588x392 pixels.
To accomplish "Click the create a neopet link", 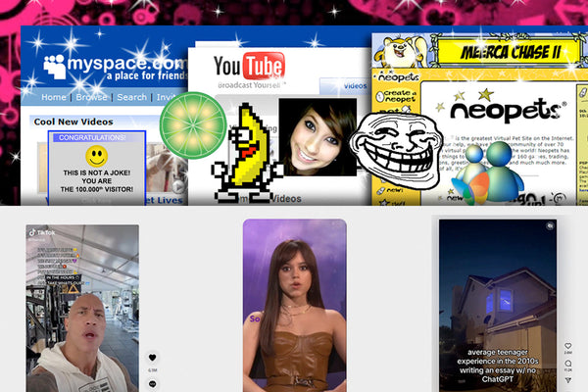I will point(400,96).
